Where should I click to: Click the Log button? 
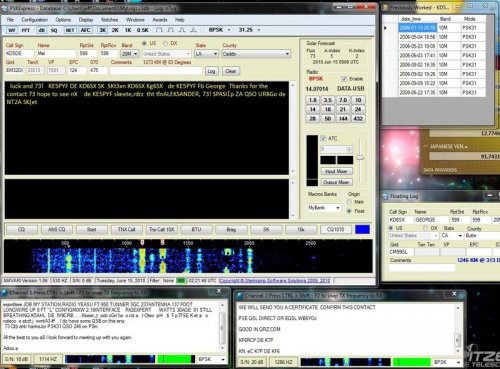[211, 71]
